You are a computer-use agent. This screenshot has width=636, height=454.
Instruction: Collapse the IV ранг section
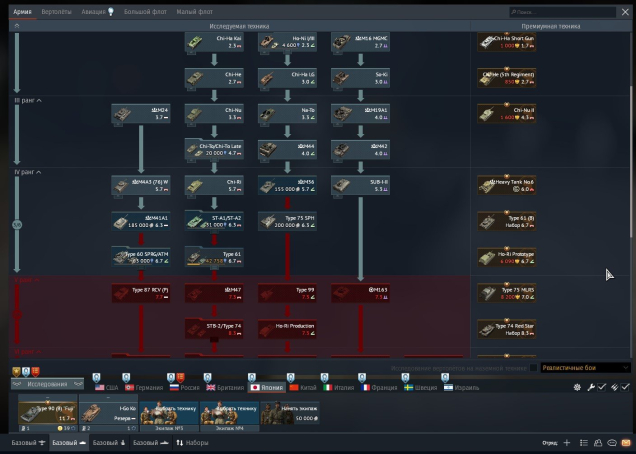(24, 172)
